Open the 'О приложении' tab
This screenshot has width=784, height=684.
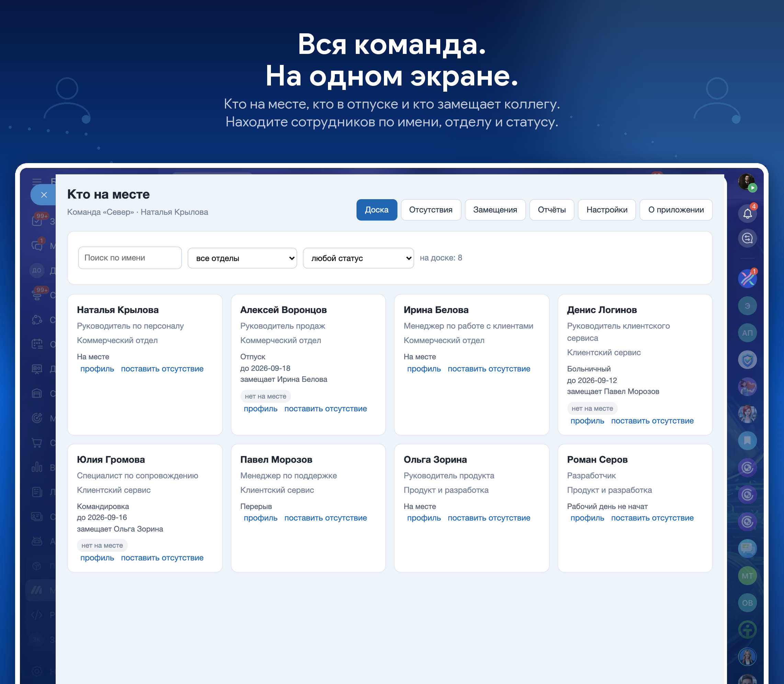675,209
